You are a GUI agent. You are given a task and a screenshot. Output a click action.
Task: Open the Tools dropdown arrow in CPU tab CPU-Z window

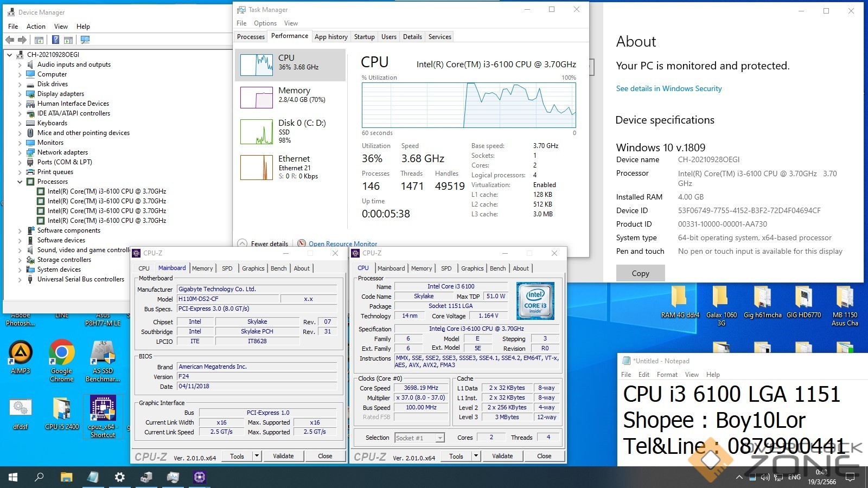476,456
